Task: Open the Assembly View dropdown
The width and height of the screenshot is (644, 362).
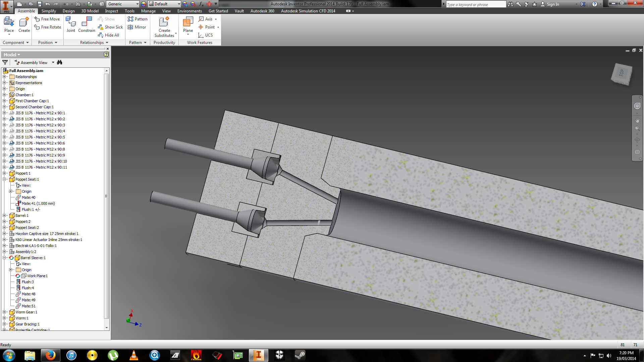Action: (53, 63)
